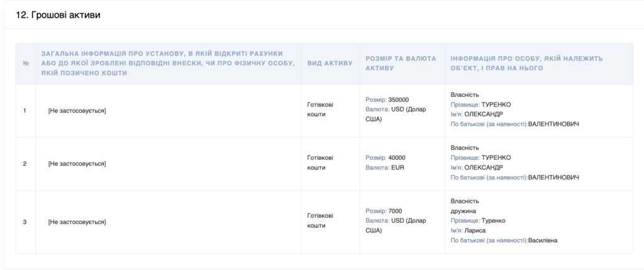The image size is (644, 270).
Task: Click the amount 7000 in row three
Action: tap(396, 211)
